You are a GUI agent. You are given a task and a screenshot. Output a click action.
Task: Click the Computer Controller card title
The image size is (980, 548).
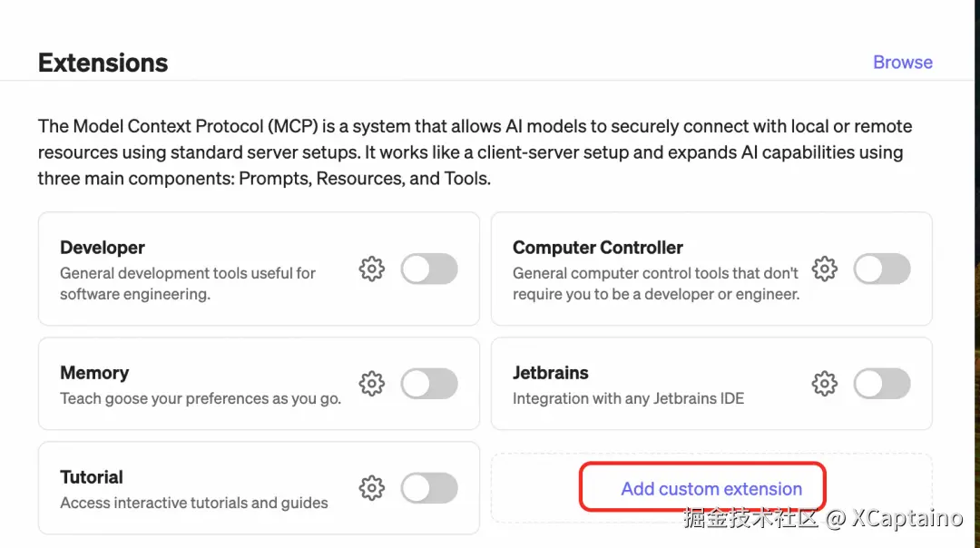coord(597,248)
